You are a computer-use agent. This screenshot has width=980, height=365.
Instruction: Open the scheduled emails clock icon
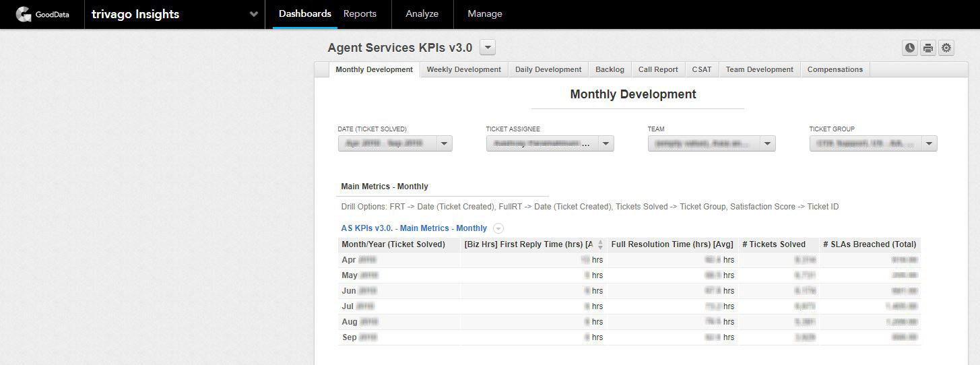coord(910,48)
